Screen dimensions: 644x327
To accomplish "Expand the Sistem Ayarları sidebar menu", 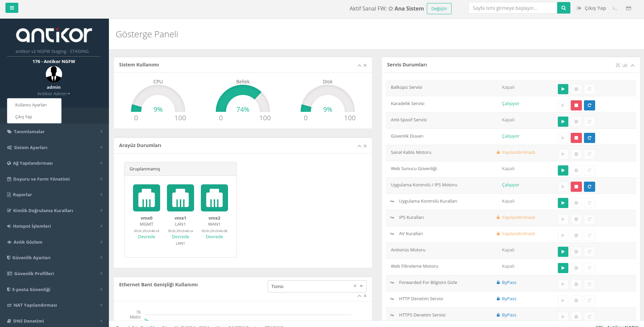I will (54, 147).
